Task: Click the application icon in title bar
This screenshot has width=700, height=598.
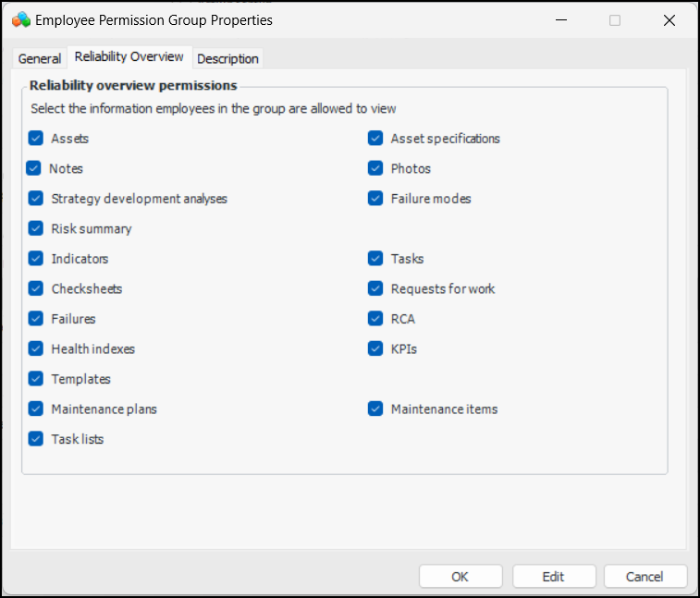Action: click(x=21, y=19)
